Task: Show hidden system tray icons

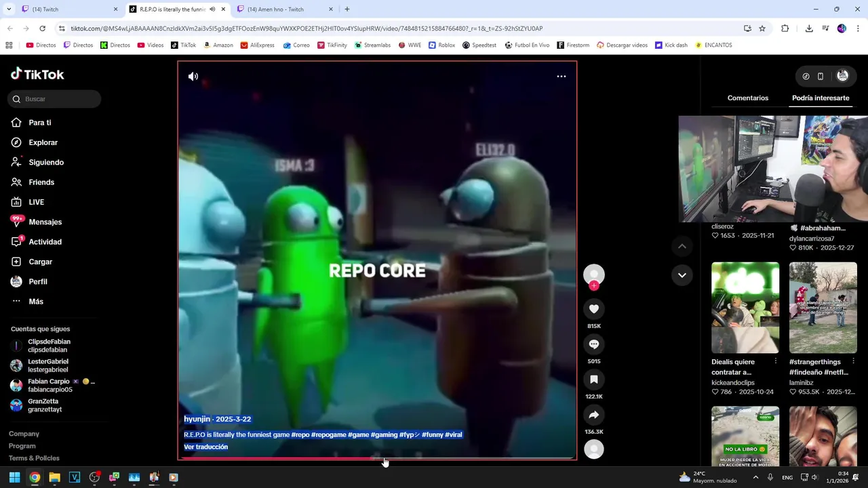Action: (755, 478)
